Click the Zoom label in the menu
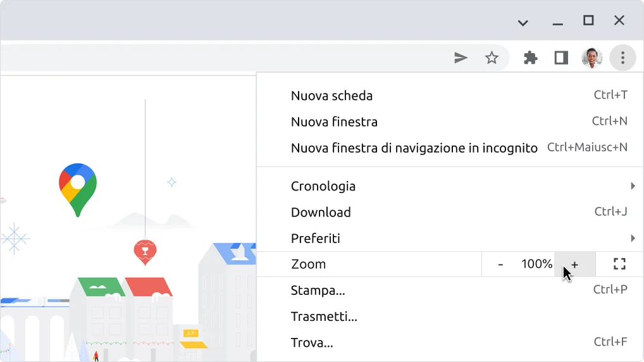Screen dimensions: 644x362 click(308, 264)
